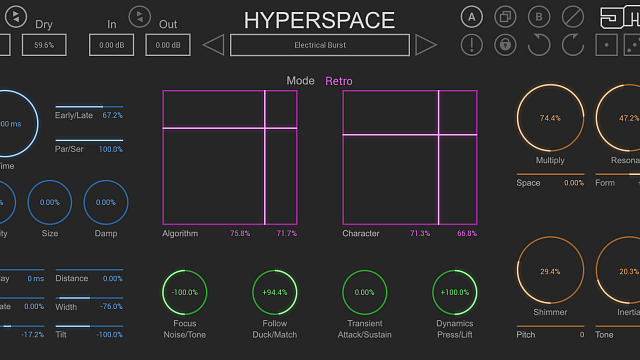
Task: Select preset slot B
Action: [539, 17]
